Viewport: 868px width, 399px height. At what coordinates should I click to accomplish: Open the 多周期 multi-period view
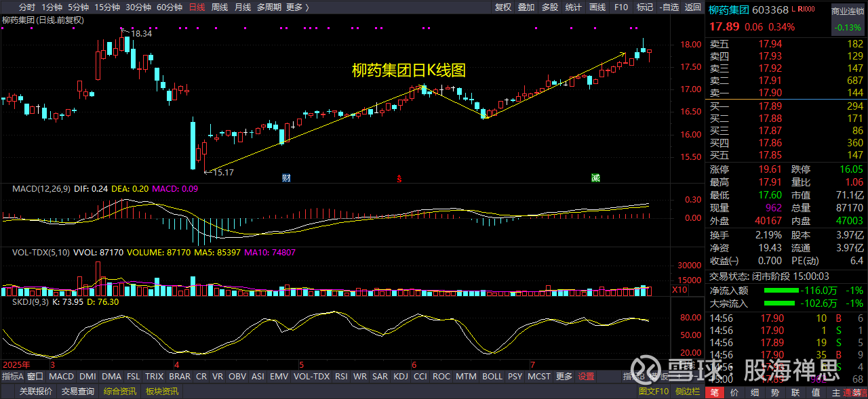(269, 7)
